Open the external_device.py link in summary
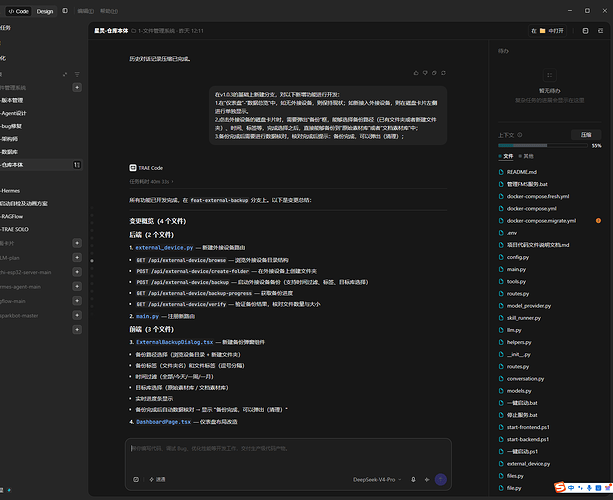Screen dimensions: 613x500 coord(164,247)
